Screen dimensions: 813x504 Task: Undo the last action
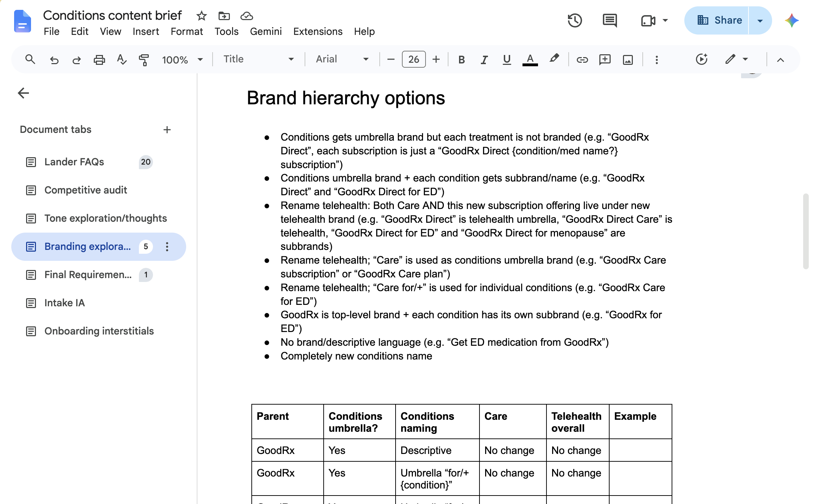(x=54, y=60)
